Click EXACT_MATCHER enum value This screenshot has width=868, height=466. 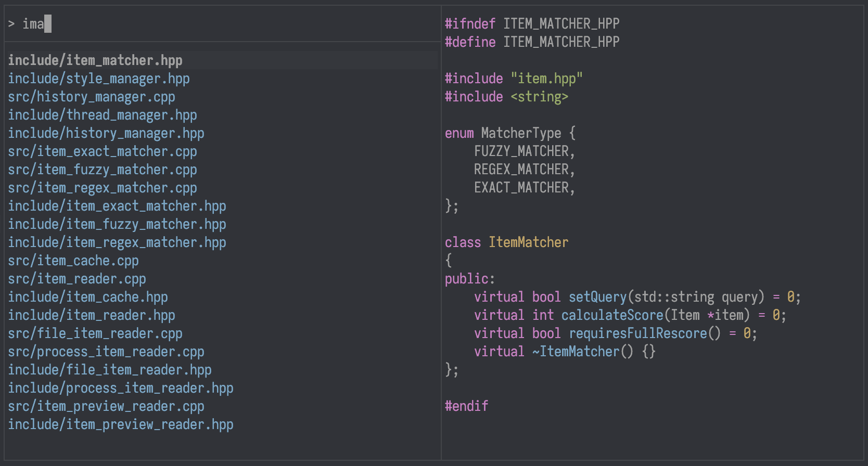click(525, 188)
